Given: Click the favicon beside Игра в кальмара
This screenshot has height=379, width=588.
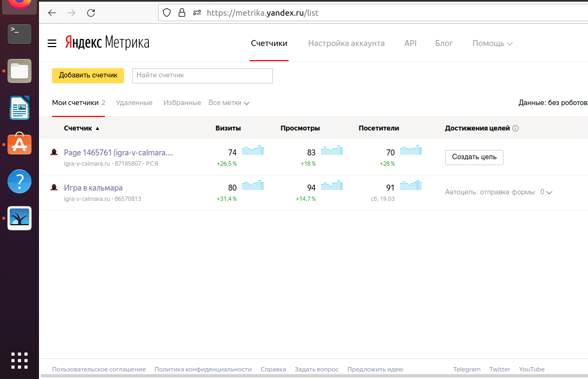Looking at the screenshot, I should [x=54, y=188].
